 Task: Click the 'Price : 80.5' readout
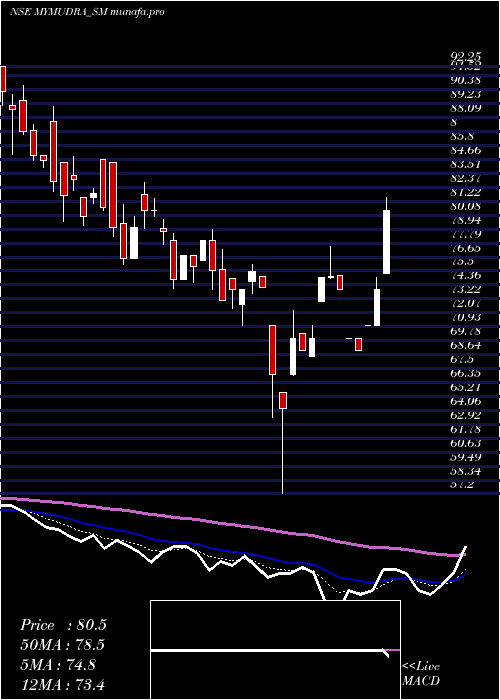(63, 625)
